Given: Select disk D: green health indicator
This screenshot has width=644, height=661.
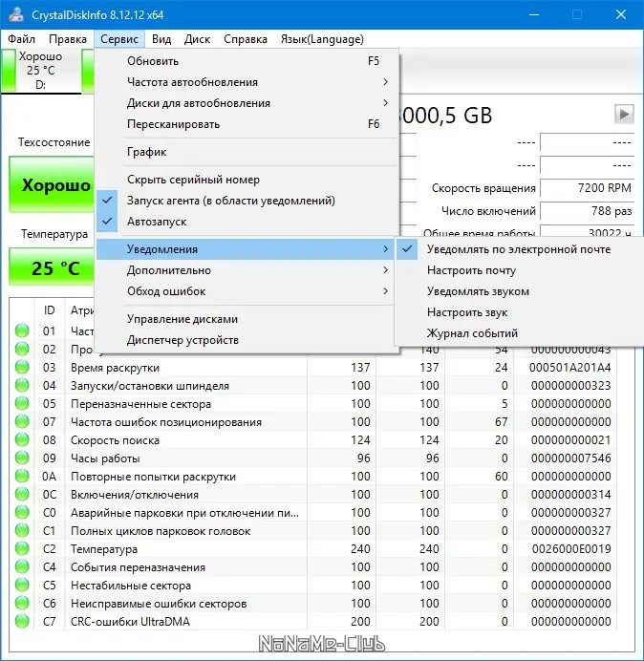Looking at the screenshot, I should [9, 71].
